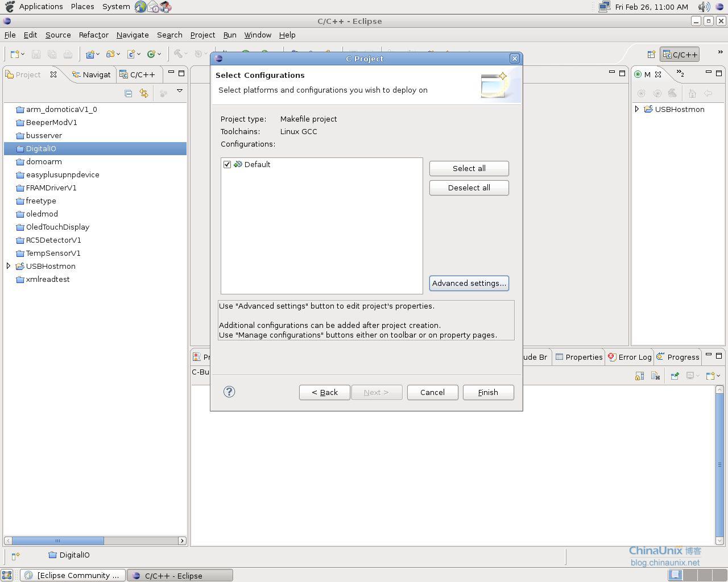The image size is (728, 582).
Task: Switch to the Error Log tab
Action: coord(630,357)
